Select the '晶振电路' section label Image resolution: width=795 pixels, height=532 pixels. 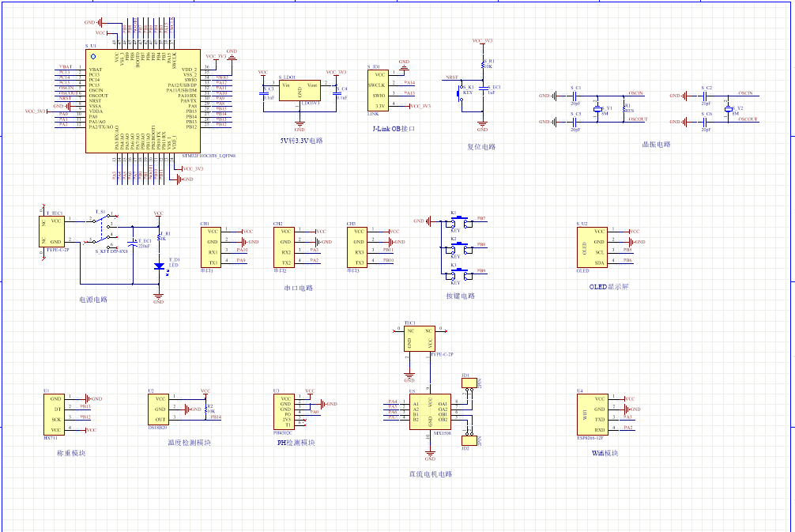point(656,145)
